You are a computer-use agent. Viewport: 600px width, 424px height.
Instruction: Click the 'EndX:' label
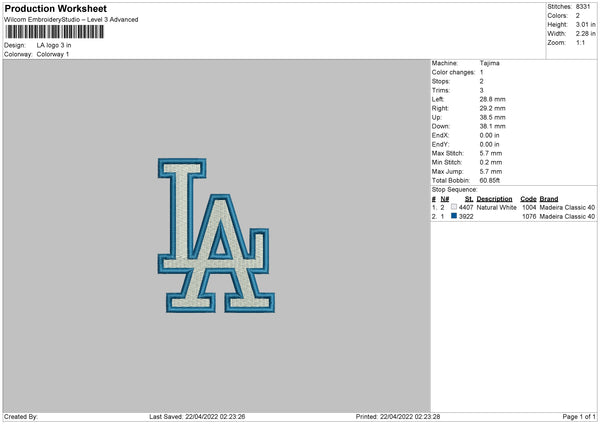pos(440,135)
